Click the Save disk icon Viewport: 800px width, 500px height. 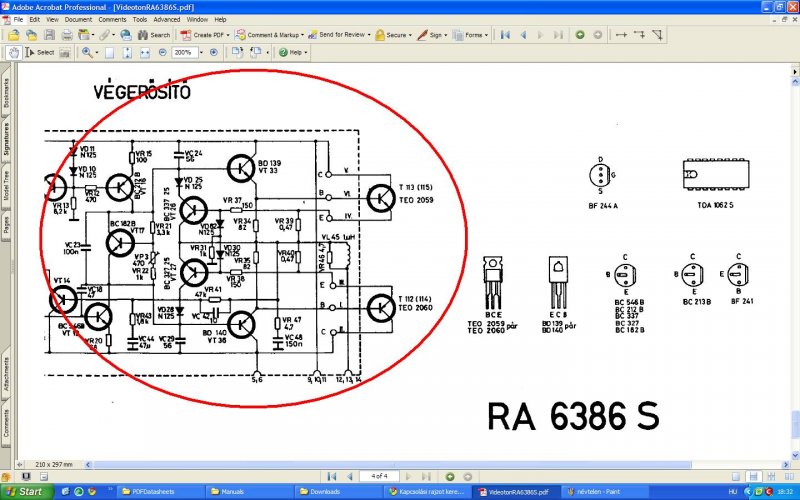(x=49, y=35)
